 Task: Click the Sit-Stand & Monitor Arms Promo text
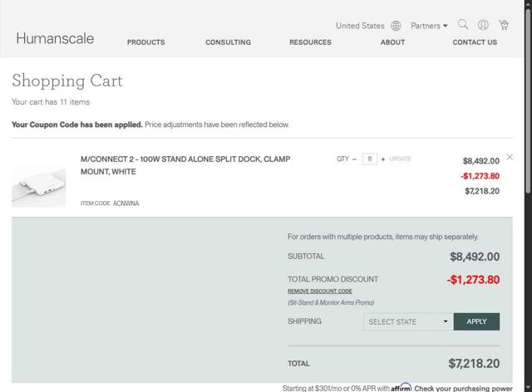331,302
